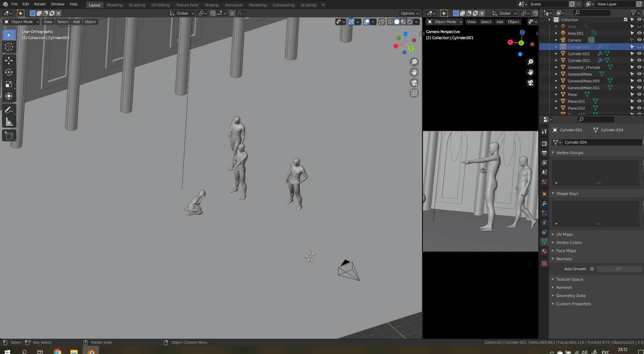The width and height of the screenshot is (644, 354).
Task: Open the Render menu
Action: (40, 4)
